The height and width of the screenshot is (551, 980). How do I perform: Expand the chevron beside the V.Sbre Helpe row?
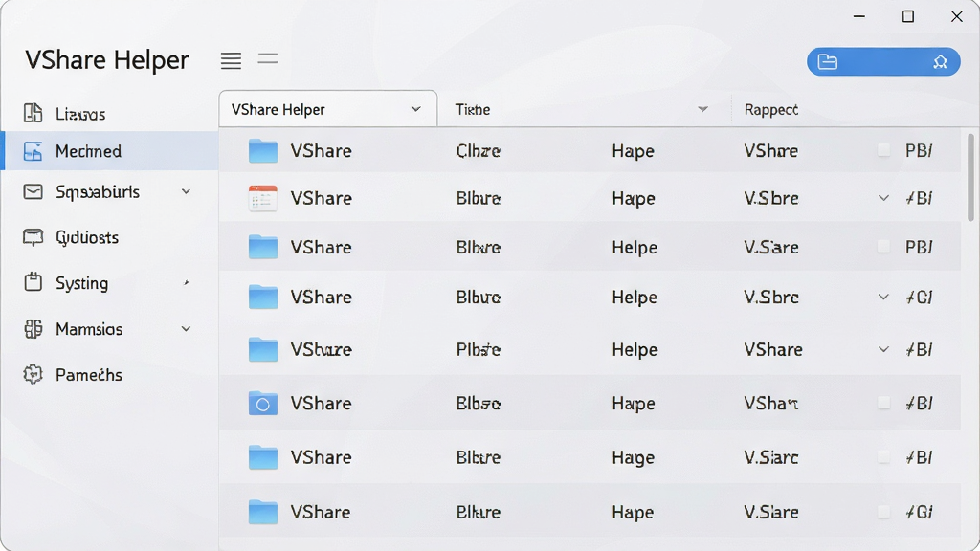click(883, 297)
